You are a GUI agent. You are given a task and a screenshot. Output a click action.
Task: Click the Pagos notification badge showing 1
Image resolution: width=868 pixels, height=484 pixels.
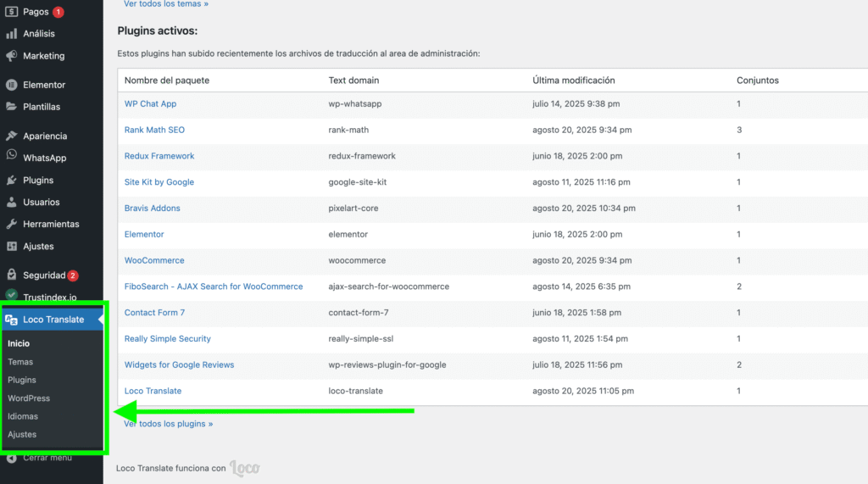click(x=58, y=12)
